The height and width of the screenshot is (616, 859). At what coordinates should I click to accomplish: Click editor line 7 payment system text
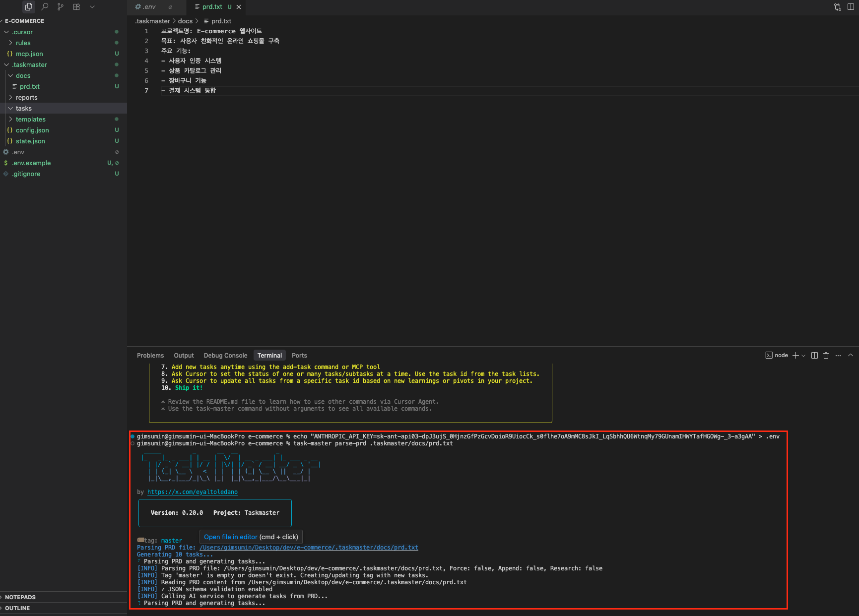(189, 90)
